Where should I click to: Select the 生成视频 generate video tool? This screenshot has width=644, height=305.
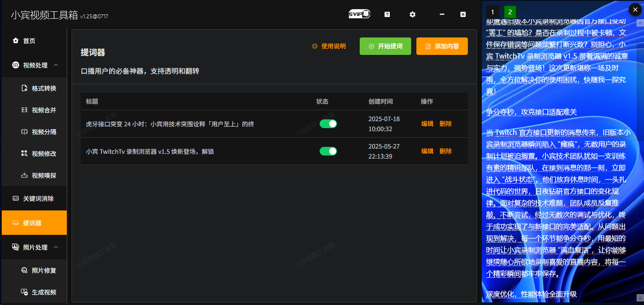41,292
